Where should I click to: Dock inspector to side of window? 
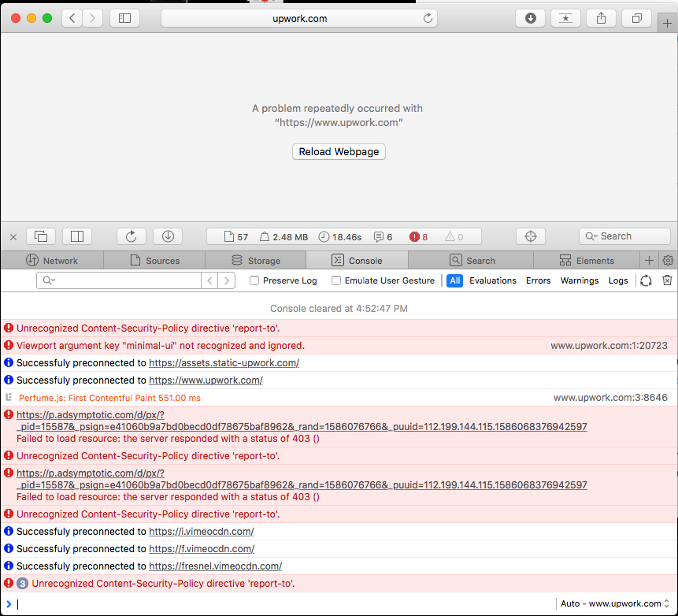77,236
